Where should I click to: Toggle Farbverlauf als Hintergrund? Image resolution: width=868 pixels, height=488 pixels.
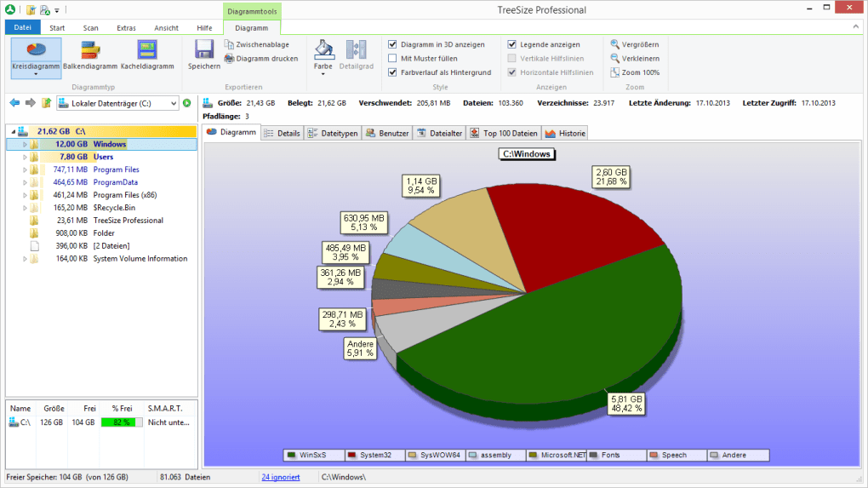tap(392, 72)
